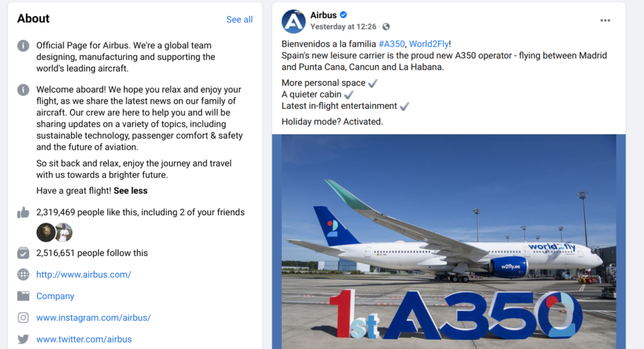The height and width of the screenshot is (349, 644).
Task: Click the thumbs-up likes icon
Action: click(23, 213)
